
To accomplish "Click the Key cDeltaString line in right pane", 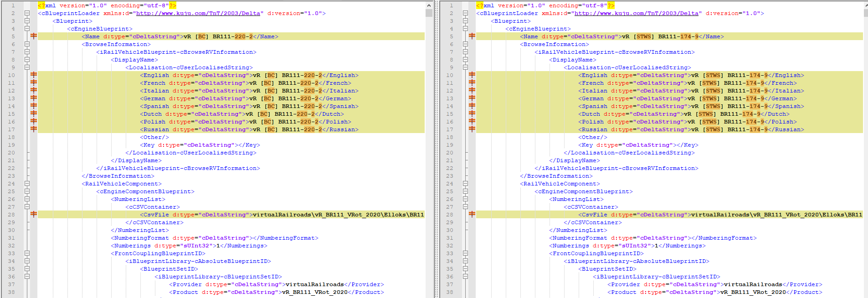I will [x=638, y=145].
